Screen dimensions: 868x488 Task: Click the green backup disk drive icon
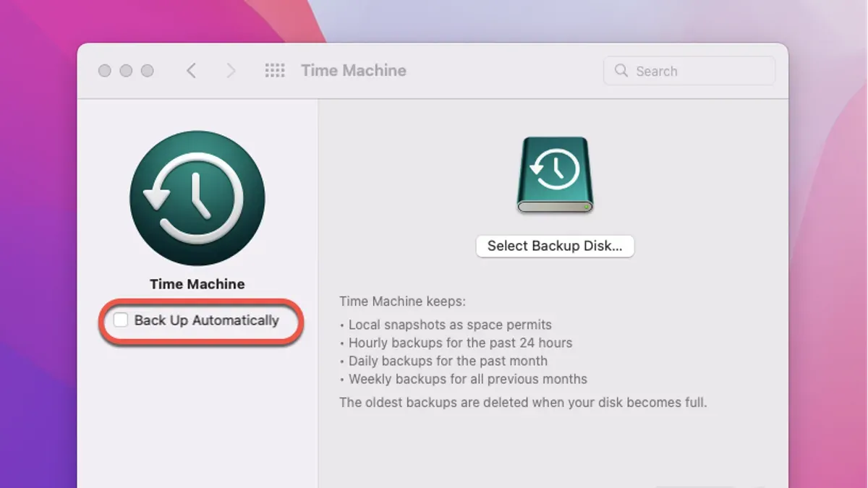[555, 175]
